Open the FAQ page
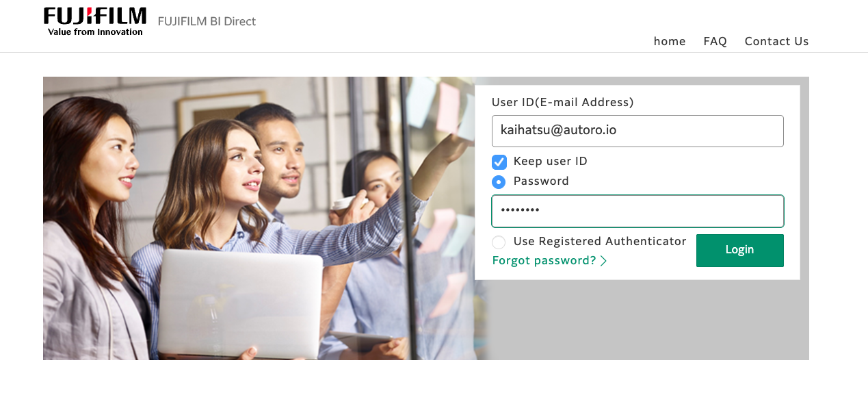The height and width of the screenshot is (393, 868). 715,41
